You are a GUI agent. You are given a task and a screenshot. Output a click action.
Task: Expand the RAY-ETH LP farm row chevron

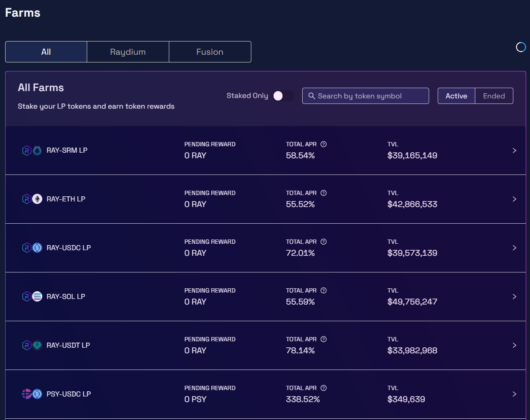(514, 199)
